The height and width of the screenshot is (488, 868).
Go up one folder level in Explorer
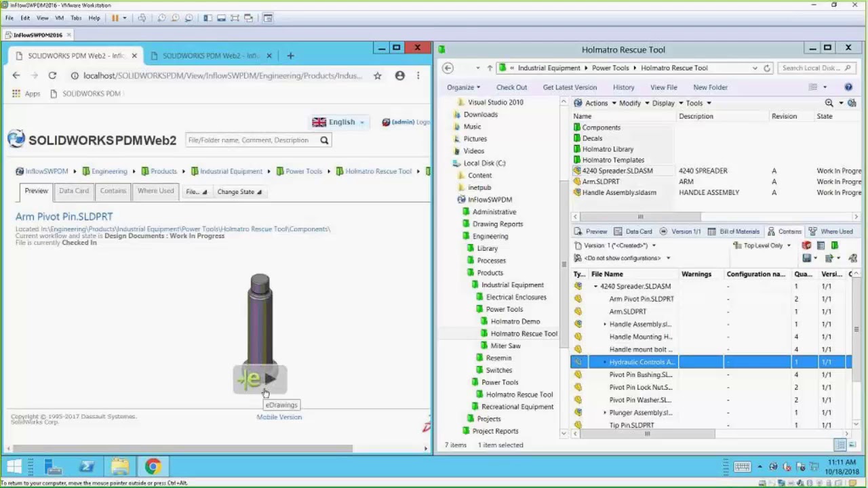[x=490, y=68]
